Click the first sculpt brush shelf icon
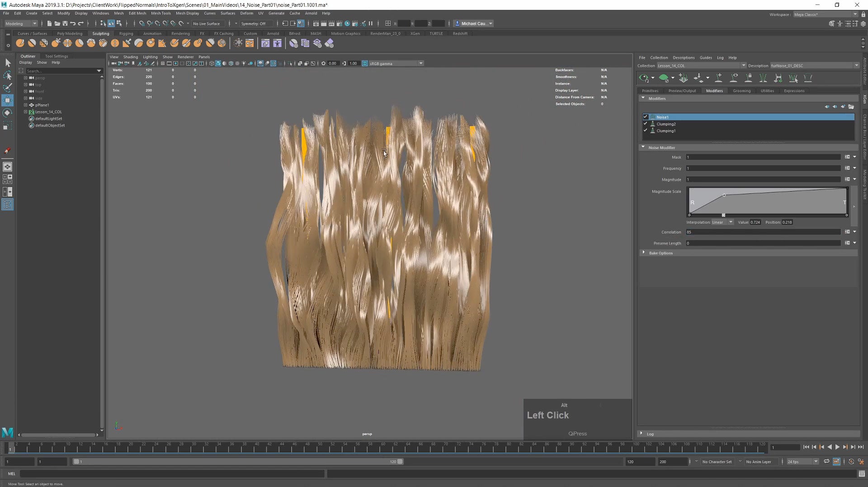 click(x=20, y=43)
